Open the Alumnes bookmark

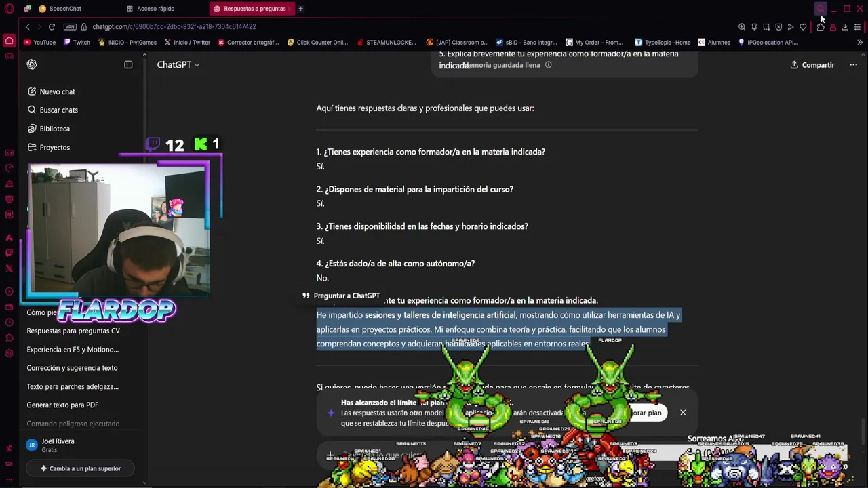tap(714, 42)
